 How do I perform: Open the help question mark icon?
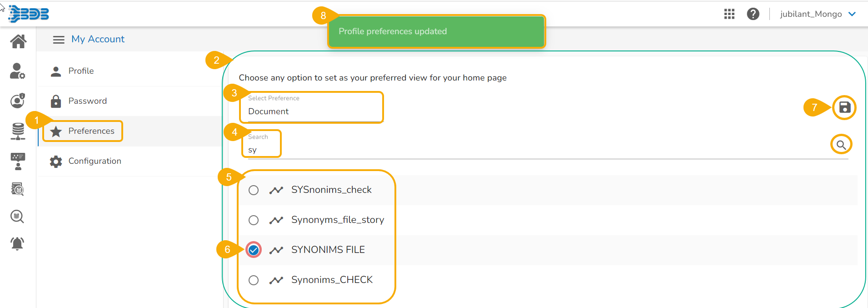coord(753,14)
